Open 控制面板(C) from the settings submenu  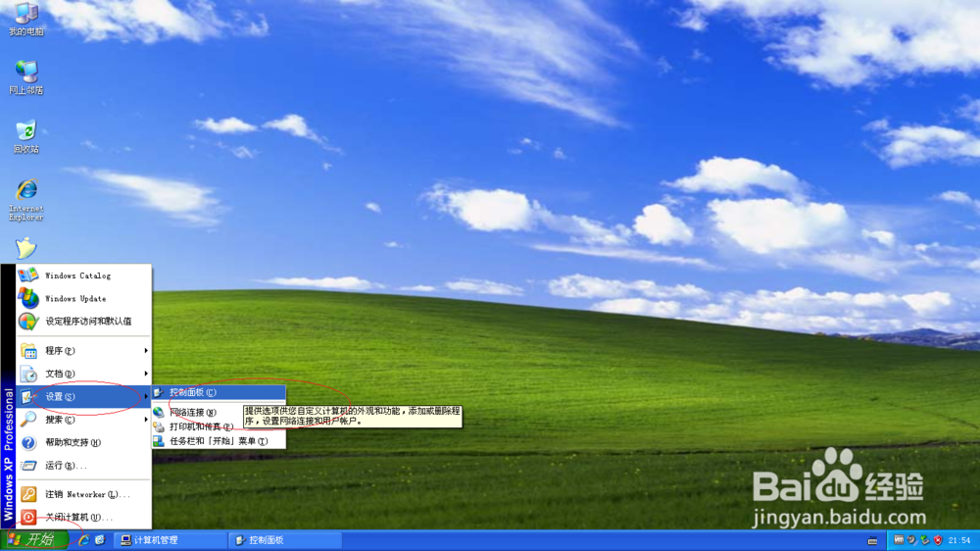(219, 392)
